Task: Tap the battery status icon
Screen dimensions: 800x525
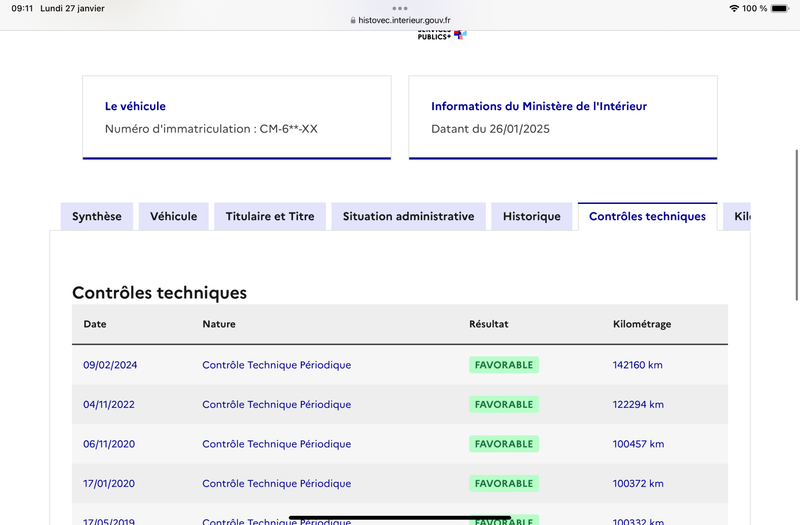Action: point(780,8)
